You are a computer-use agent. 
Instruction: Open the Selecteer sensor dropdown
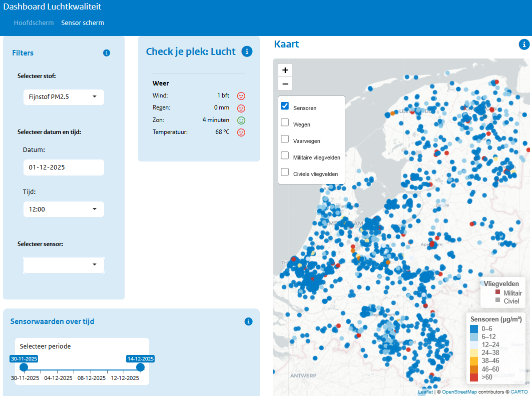tap(64, 265)
